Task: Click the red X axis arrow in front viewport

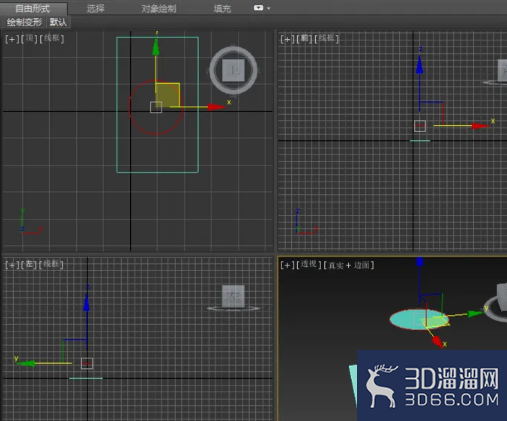Action: [x=481, y=126]
